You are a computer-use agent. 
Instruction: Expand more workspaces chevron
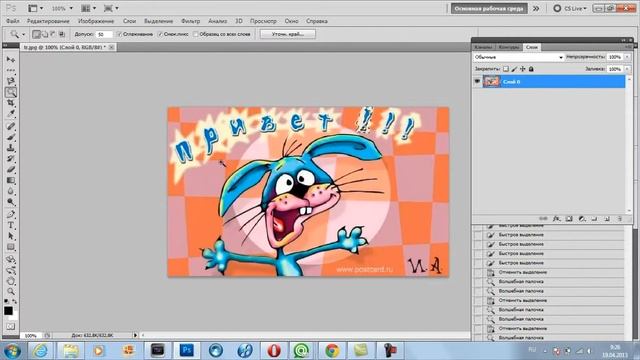[536, 8]
